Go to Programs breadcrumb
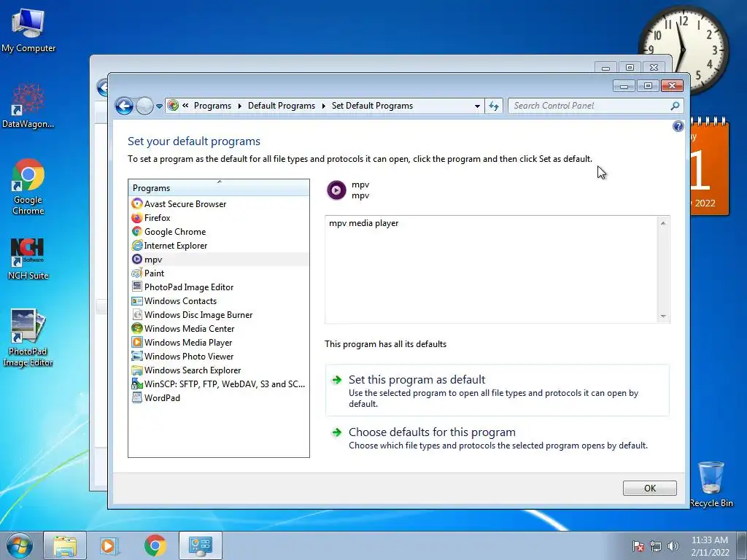The width and height of the screenshot is (747, 560). coord(212,106)
